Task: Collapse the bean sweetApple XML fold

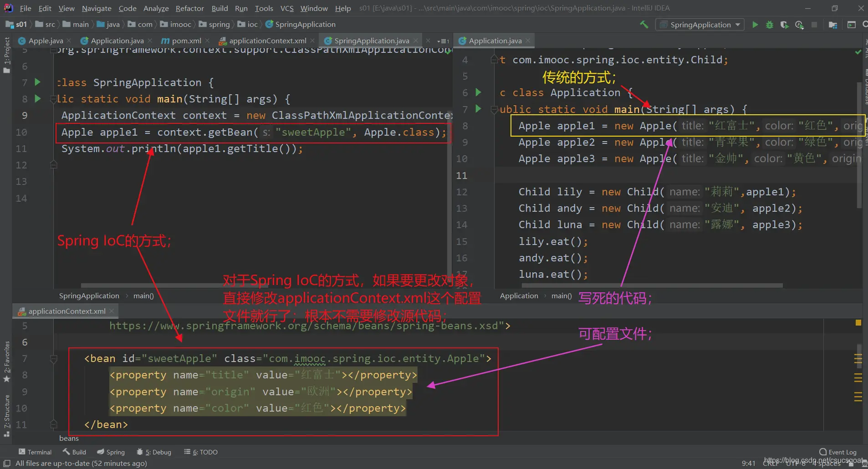Action: click(53, 359)
